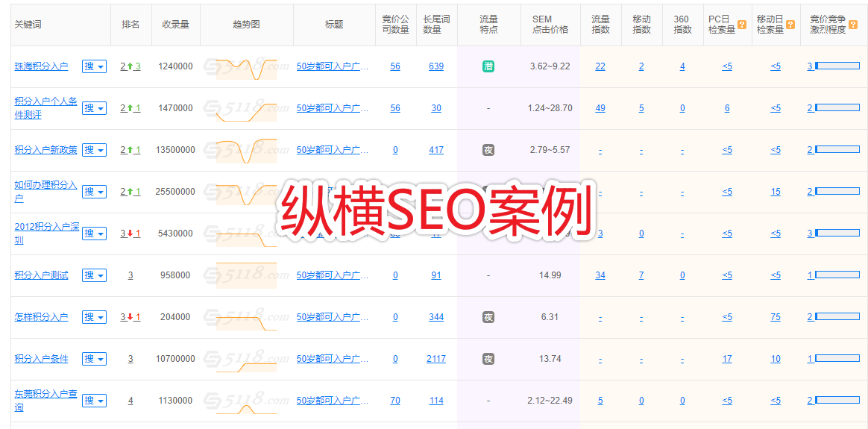This screenshot has width=868, height=429.
Task: Click help icon beside 竞价竞争激烈程度 header
Action: [x=852, y=25]
